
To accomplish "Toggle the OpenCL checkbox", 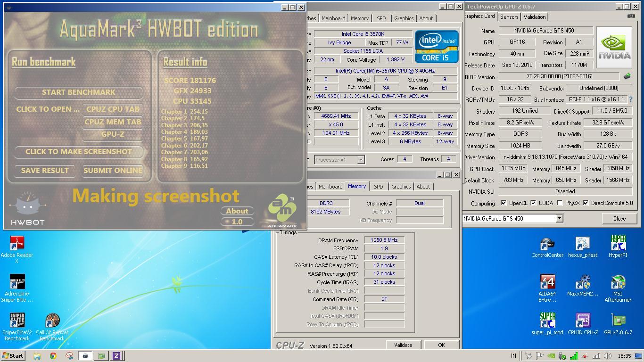I will [504, 203].
